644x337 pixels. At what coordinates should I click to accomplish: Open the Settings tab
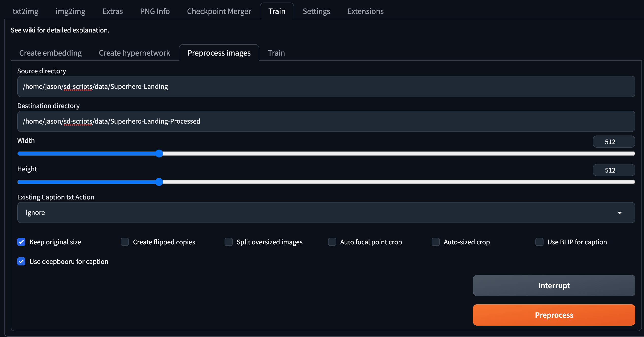point(316,11)
